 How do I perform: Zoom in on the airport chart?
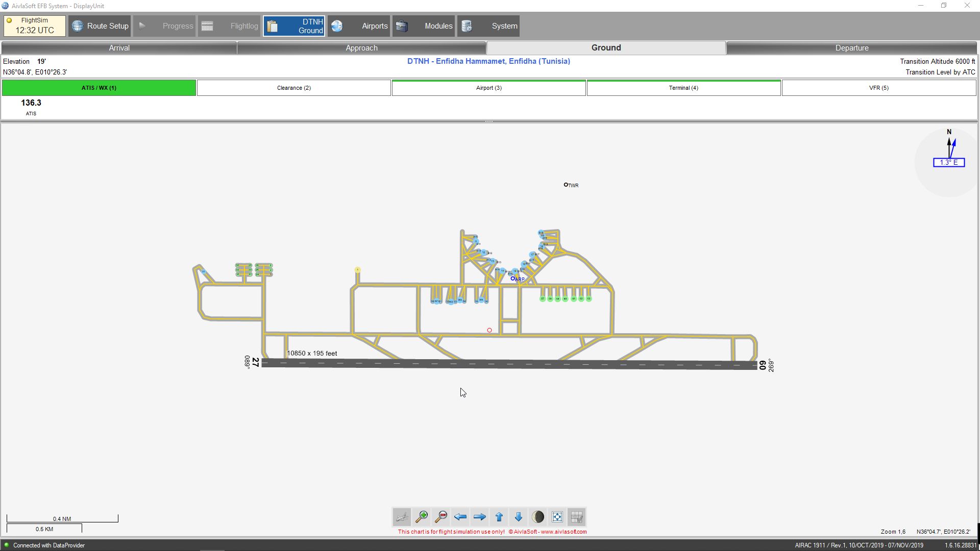(x=422, y=517)
